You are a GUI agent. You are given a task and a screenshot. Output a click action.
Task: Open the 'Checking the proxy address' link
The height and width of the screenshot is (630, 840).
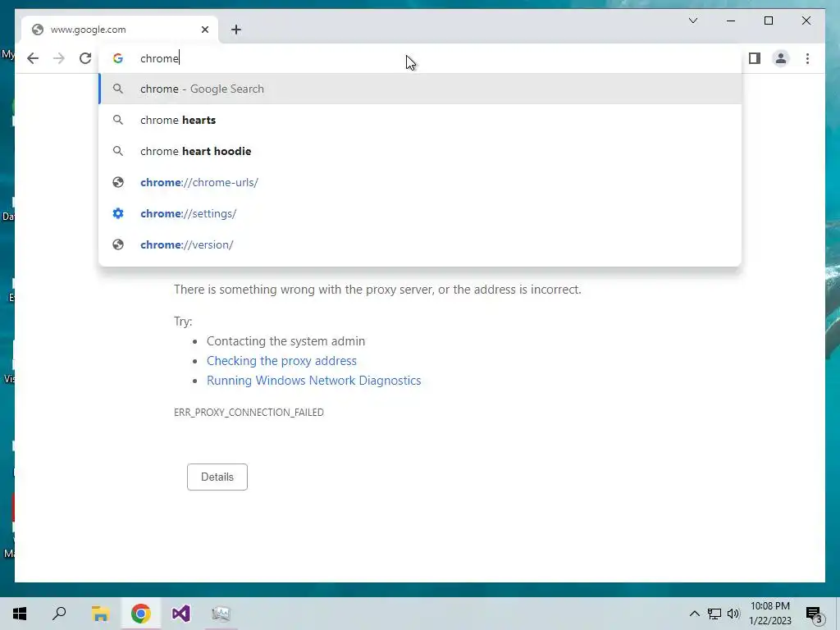pyautogui.click(x=282, y=361)
